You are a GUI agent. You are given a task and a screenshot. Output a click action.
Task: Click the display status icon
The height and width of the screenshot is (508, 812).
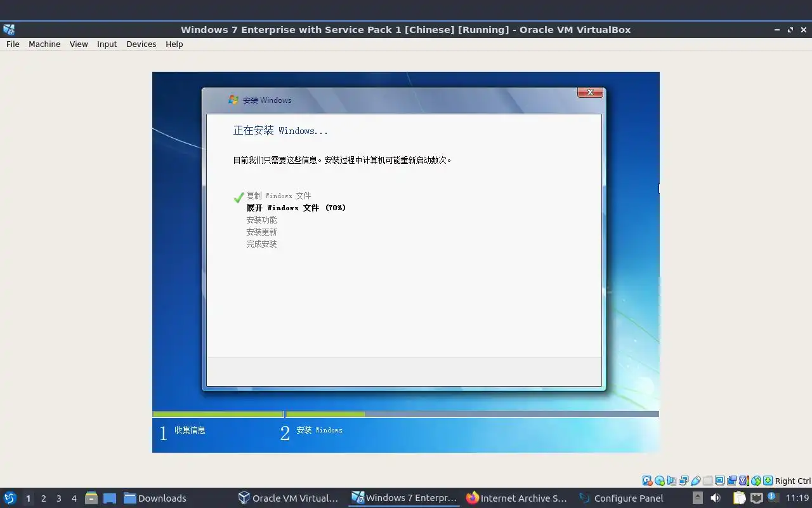click(719, 481)
